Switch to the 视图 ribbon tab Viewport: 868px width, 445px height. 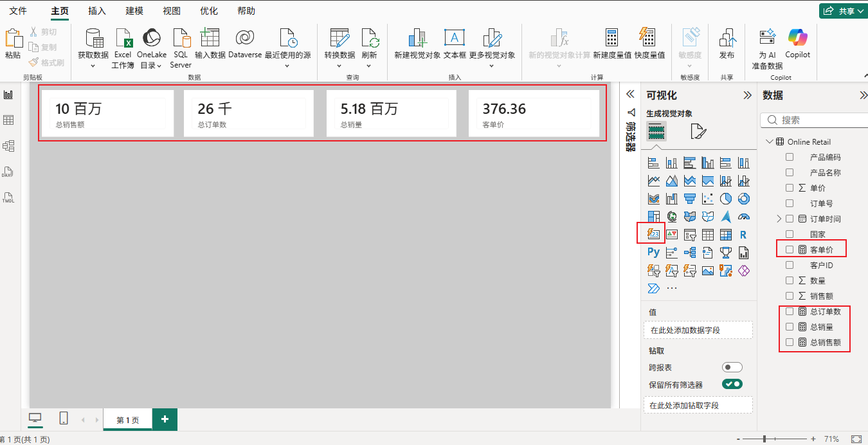pos(172,11)
